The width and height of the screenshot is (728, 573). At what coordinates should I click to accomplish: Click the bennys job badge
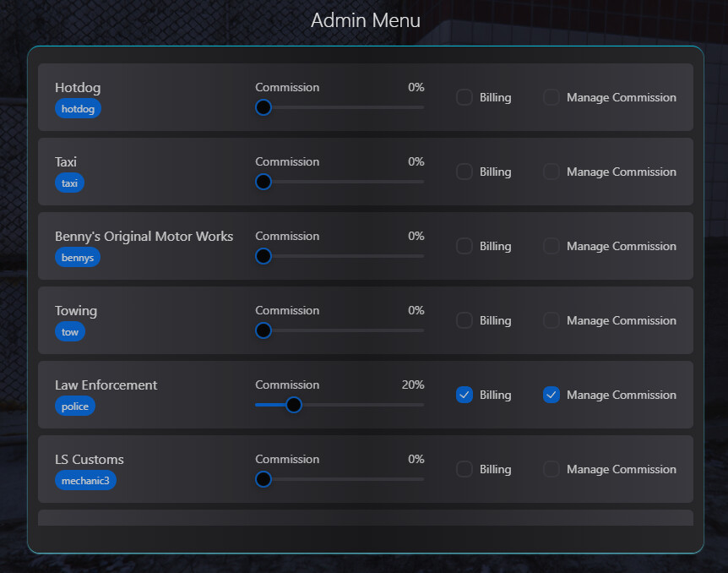pos(77,257)
